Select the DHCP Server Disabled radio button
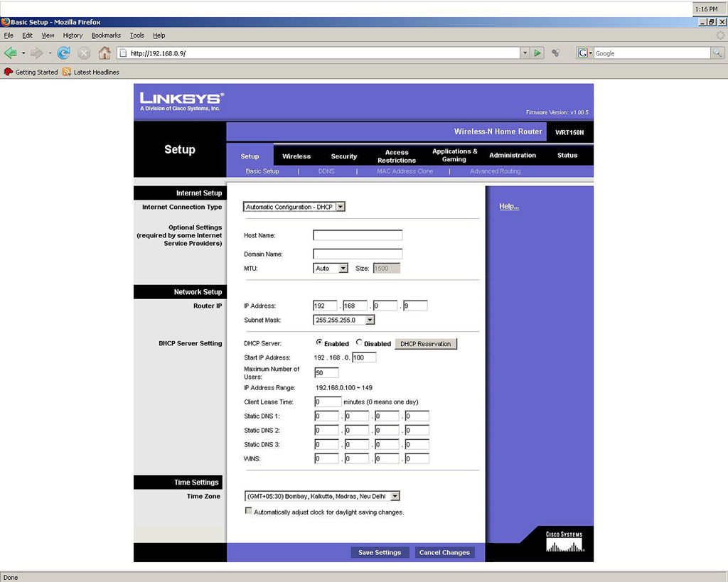Screen dimensions: 728x582 (359, 343)
